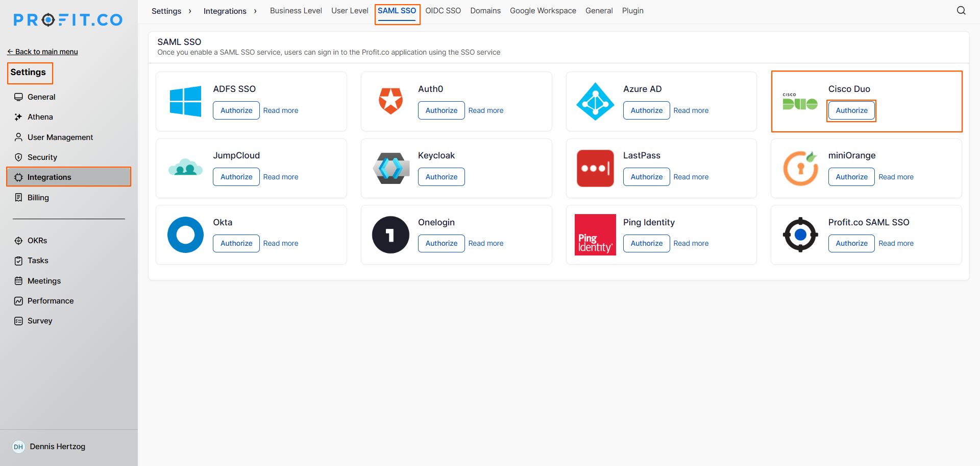Click the Keycloak hexagon logo
This screenshot has width=980, height=466.
pyautogui.click(x=391, y=168)
